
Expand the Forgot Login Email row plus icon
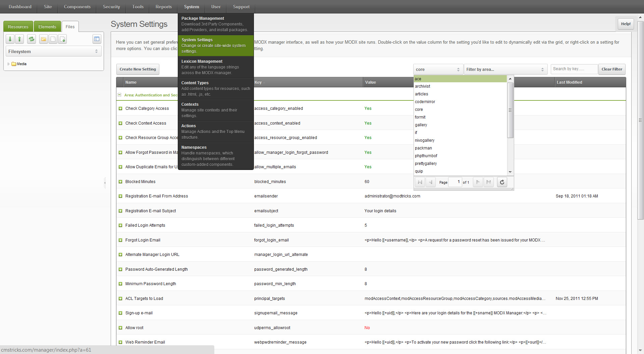pos(120,240)
